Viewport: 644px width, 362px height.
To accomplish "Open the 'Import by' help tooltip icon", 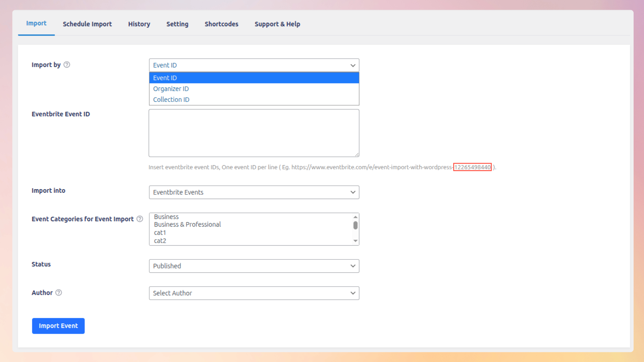I will pos(67,65).
